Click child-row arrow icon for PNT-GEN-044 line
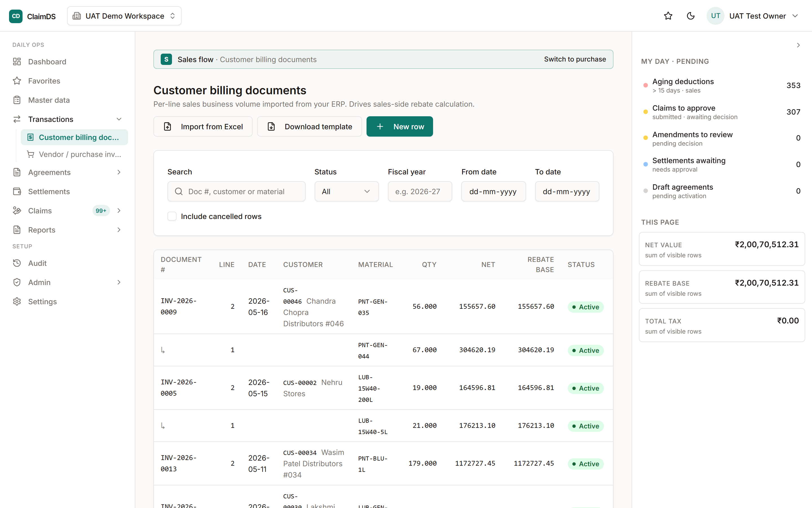This screenshot has height=508, width=812. 163,350
